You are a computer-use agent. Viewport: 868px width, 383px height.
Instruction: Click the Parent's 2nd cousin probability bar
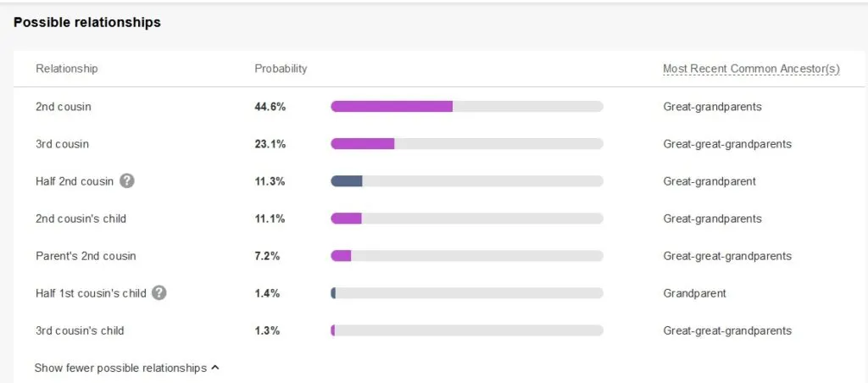pos(467,256)
